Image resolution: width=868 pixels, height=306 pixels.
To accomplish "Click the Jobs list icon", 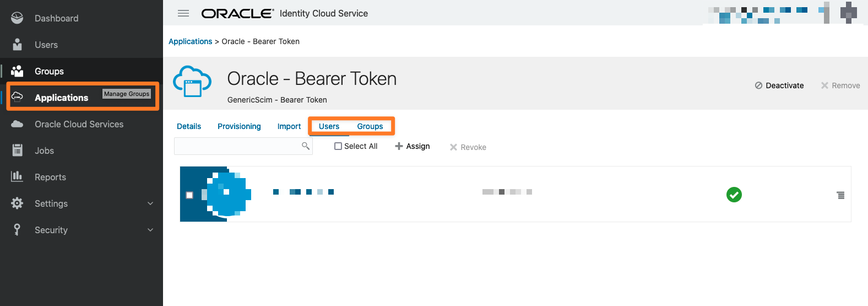I will (17, 150).
